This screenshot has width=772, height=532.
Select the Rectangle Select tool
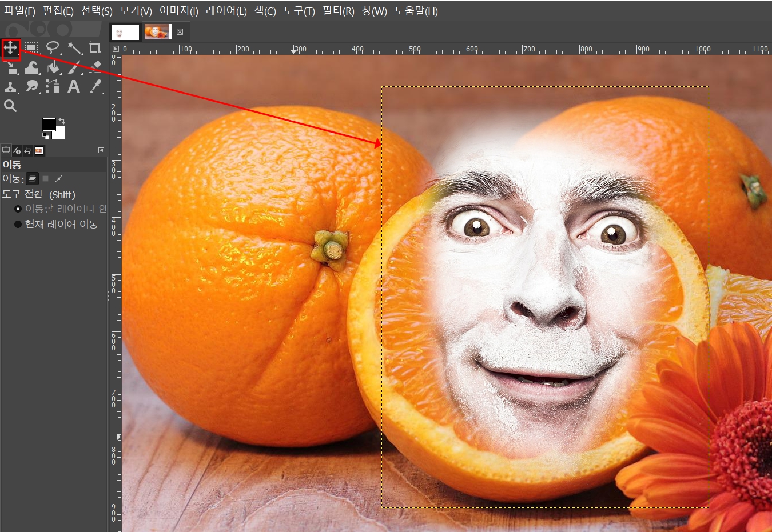[31, 48]
